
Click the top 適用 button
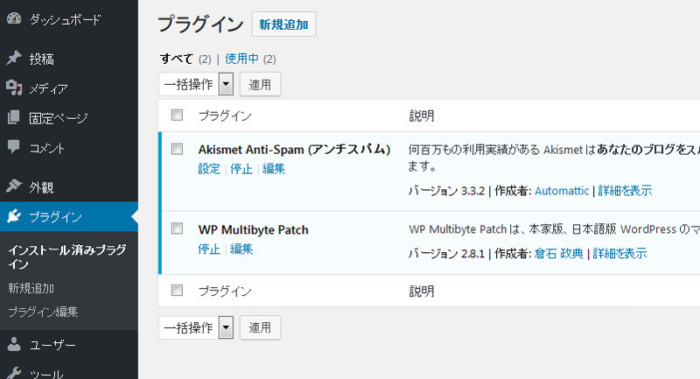[260, 84]
